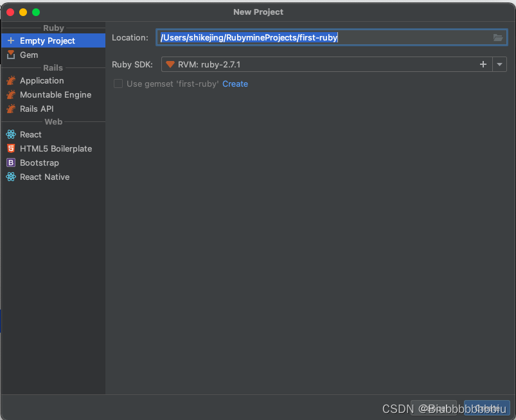Open the Ruby SDK dropdown arrow
516x420 pixels.
pyautogui.click(x=500, y=64)
